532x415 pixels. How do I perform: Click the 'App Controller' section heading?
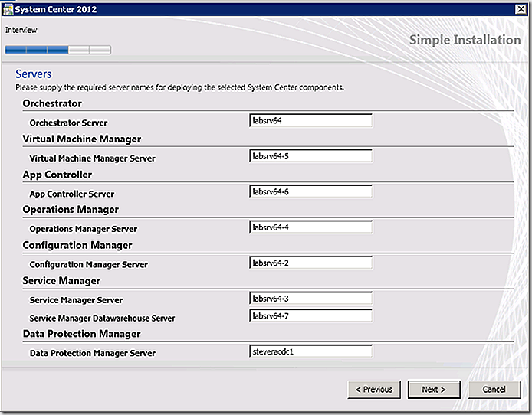pyautogui.click(x=57, y=175)
